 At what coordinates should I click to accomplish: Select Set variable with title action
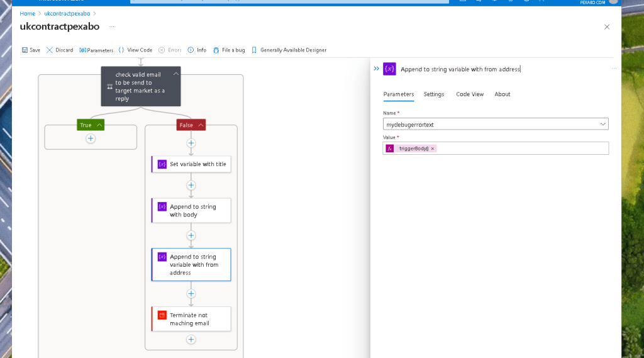pyautogui.click(x=191, y=164)
